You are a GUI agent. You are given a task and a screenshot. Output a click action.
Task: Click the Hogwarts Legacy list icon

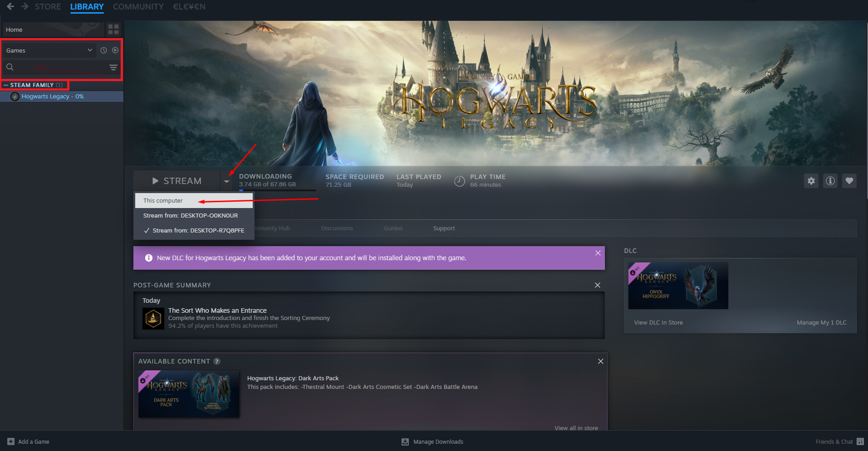15,97
